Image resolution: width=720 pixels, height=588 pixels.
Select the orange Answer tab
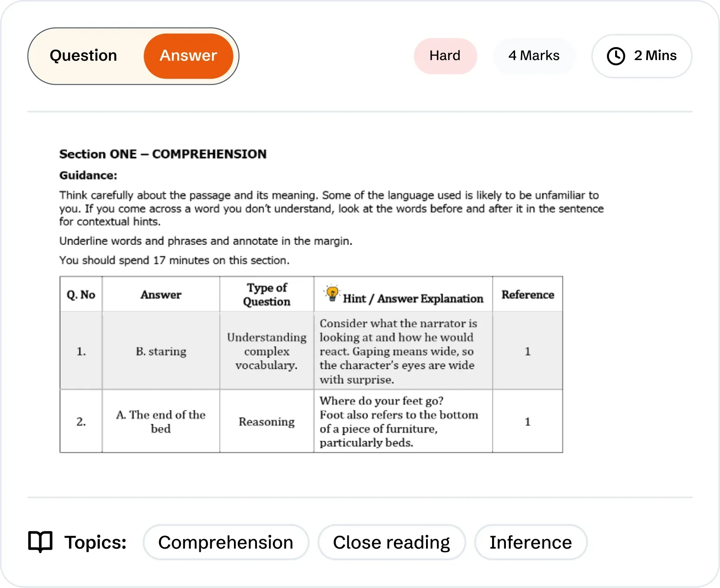188,56
